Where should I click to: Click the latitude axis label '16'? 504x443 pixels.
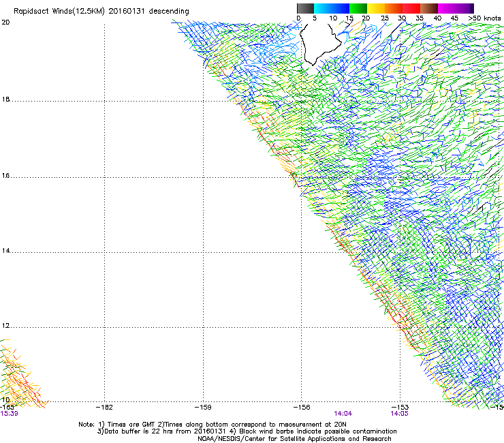point(5,176)
